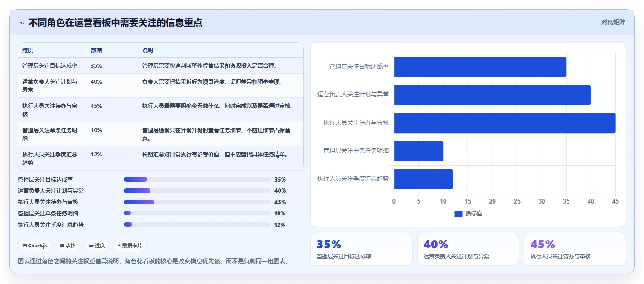Click the 执行人员关注待办与审核 progress bar

197,202
